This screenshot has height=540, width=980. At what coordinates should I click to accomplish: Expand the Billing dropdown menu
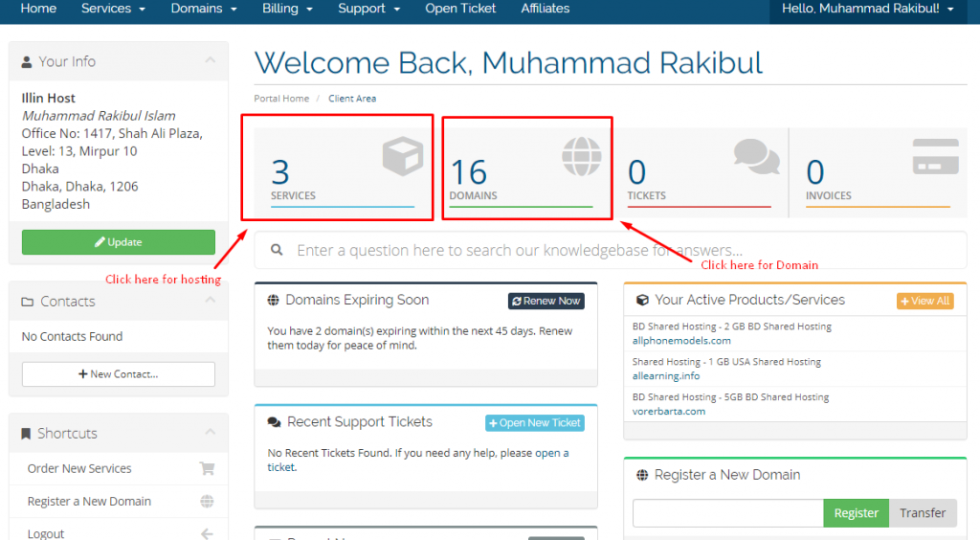click(287, 9)
